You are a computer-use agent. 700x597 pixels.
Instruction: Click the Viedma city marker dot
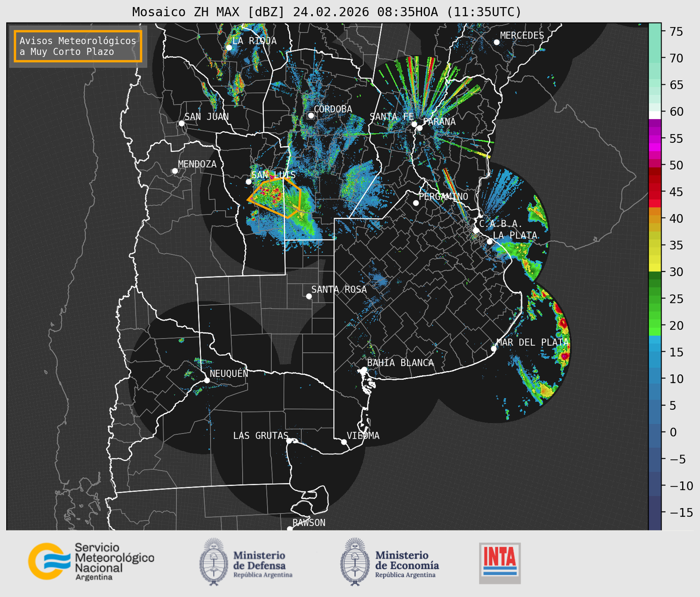pyautogui.click(x=344, y=442)
